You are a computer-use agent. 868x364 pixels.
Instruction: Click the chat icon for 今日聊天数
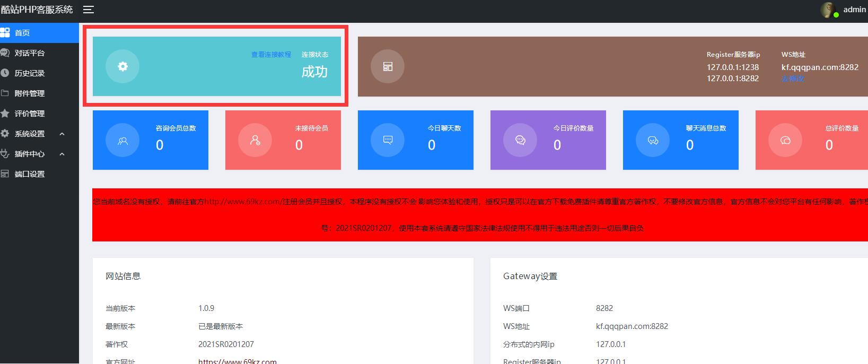[x=388, y=141]
